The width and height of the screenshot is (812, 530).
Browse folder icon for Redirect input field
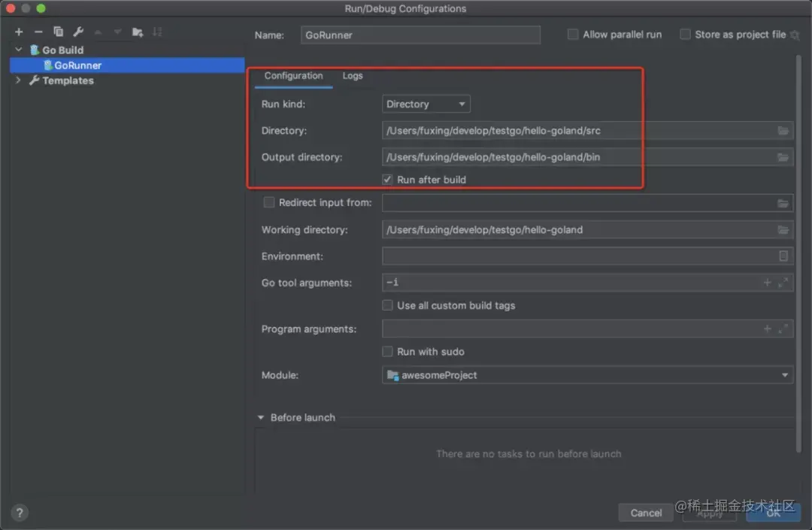click(783, 204)
